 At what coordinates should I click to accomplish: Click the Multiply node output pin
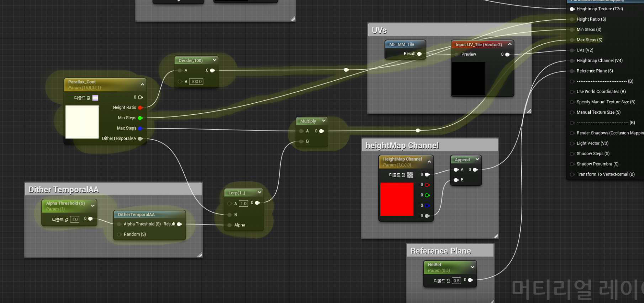pyautogui.click(x=322, y=131)
